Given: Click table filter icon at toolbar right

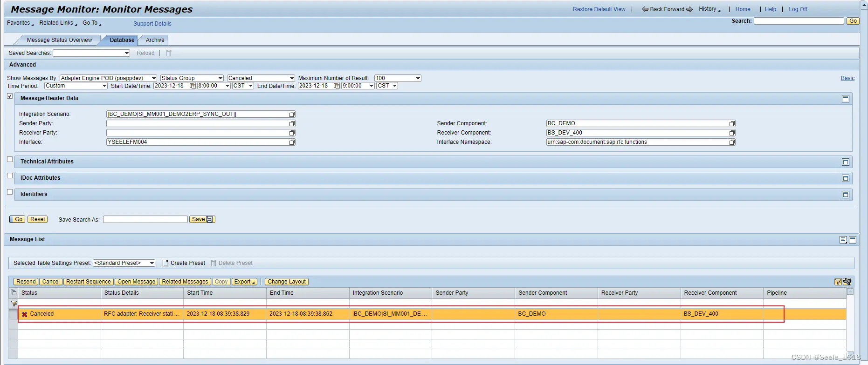Looking at the screenshot, I should click(838, 282).
